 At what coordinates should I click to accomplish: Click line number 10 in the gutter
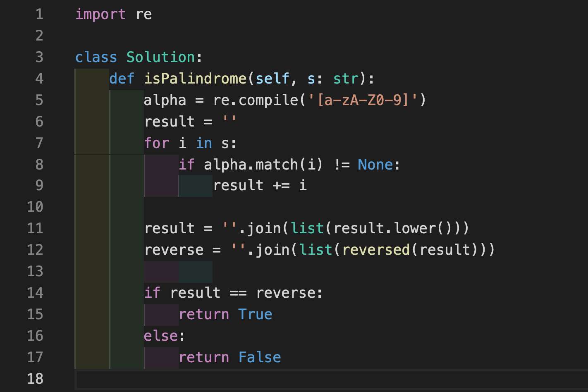click(35, 207)
